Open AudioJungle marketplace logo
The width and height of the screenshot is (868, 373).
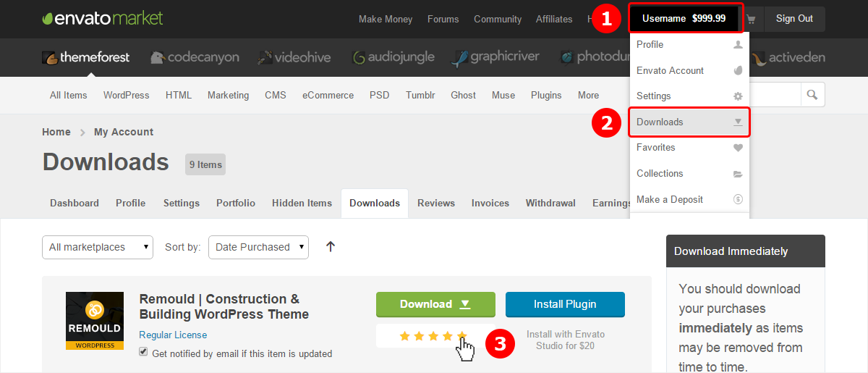395,57
